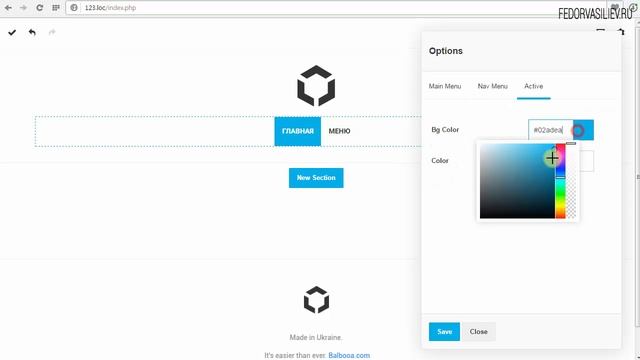Screen dimensions: 640x360
Task: Go back with browser back arrow
Action: click(x=8, y=8)
